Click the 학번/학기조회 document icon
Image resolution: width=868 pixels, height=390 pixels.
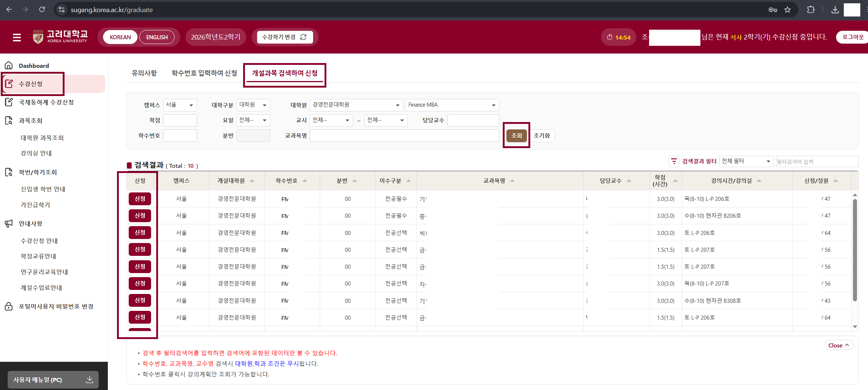[9, 172]
